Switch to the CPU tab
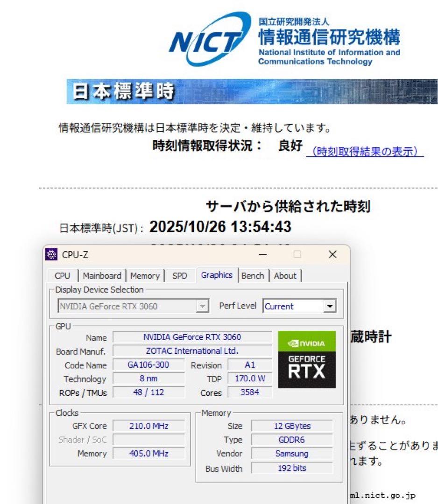438x504 pixels. pos(62,276)
